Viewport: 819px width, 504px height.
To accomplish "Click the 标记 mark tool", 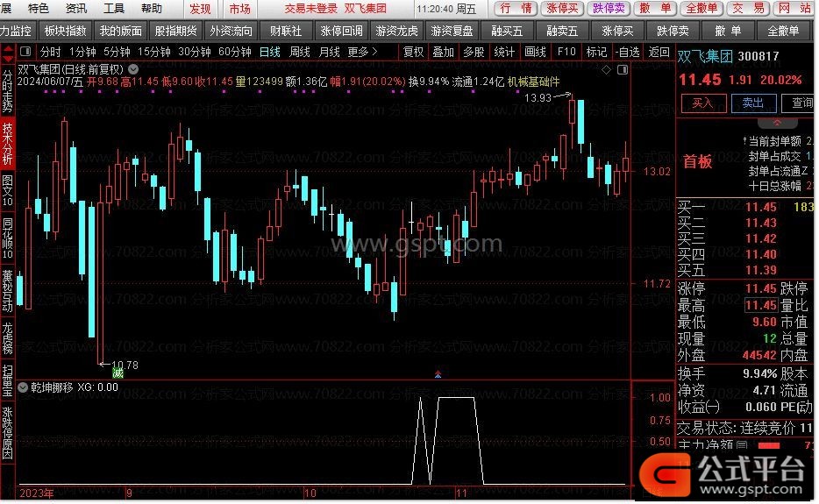I will [596, 53].
